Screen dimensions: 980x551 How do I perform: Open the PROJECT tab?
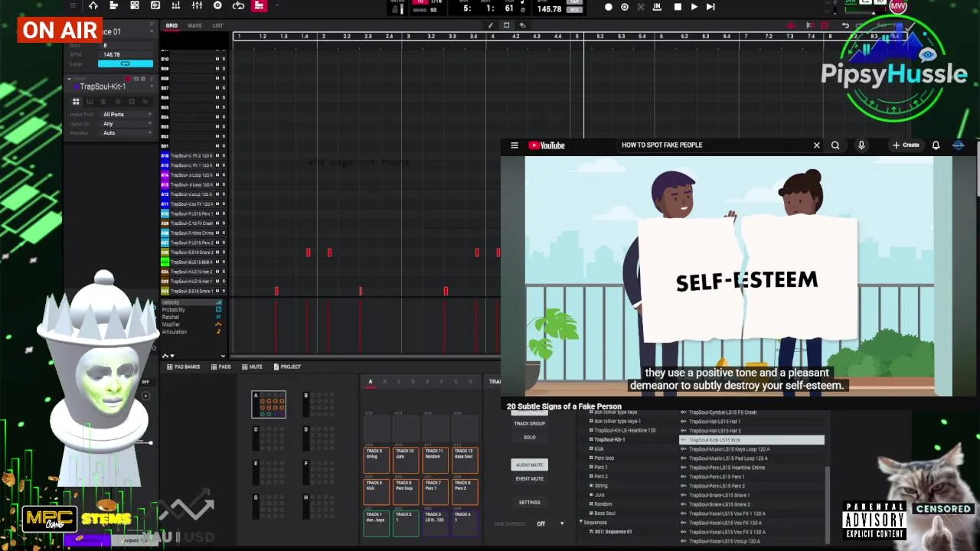pos(287,367)
